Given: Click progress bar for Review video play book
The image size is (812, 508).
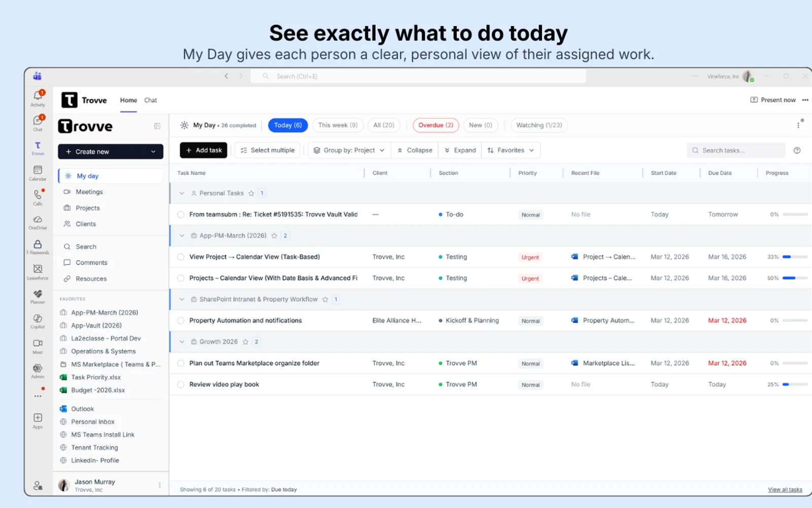Looking at the screenshot, I should click(795, 385).
